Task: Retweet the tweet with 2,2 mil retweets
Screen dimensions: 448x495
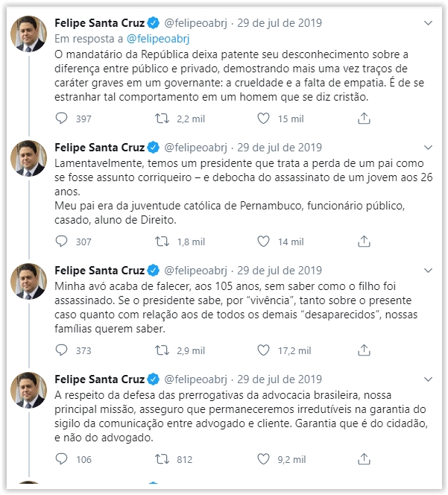Action: click(161, 118)
